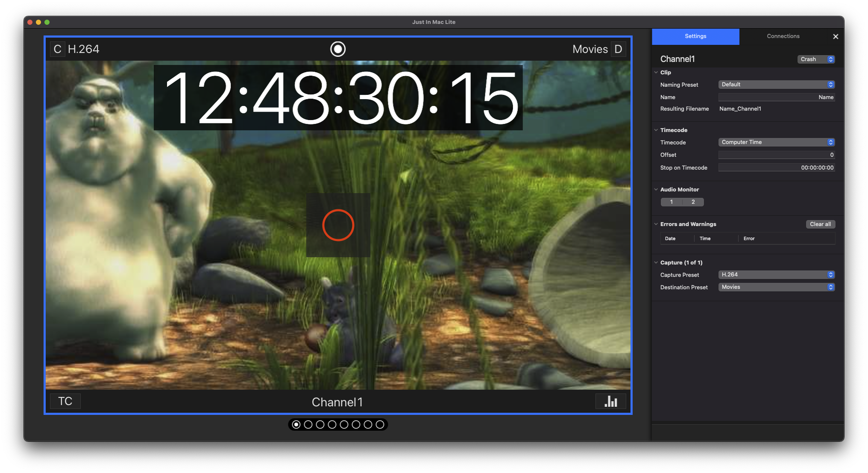Screen dimensions: 868x473
Task: Switch to the Settings tab
Action: [x=695, y=36]
